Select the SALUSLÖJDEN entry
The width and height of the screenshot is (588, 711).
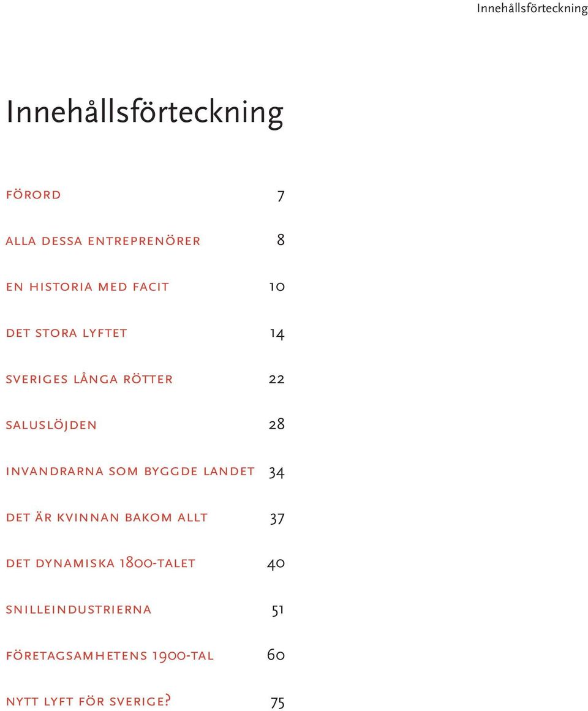[x=51, y=425]
